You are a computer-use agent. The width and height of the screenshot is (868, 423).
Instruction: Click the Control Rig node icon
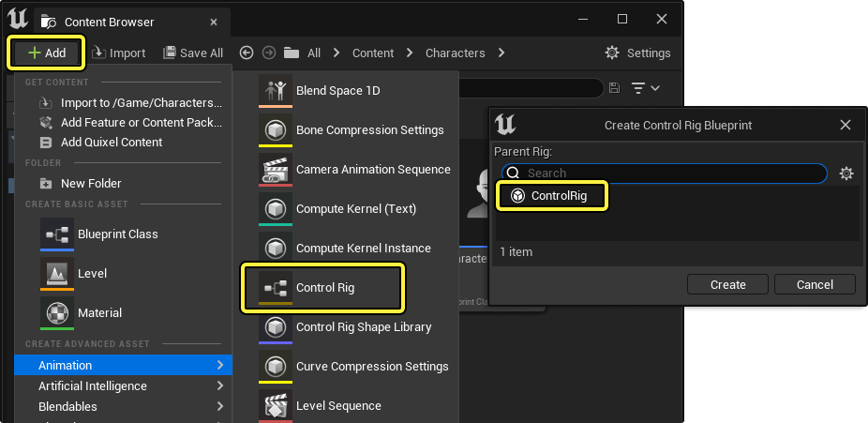coord(276,288)
